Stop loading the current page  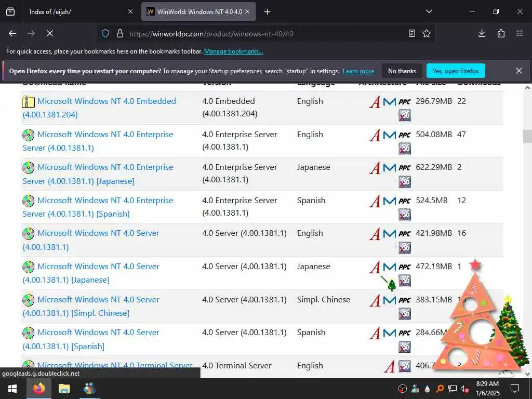pos(49,33)
